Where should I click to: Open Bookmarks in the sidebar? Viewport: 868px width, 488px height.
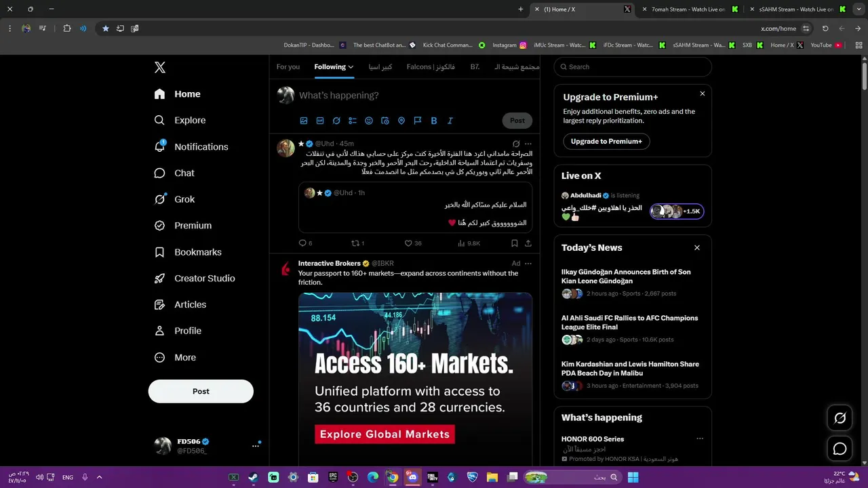pyautogui.click(x=188, y=252)
